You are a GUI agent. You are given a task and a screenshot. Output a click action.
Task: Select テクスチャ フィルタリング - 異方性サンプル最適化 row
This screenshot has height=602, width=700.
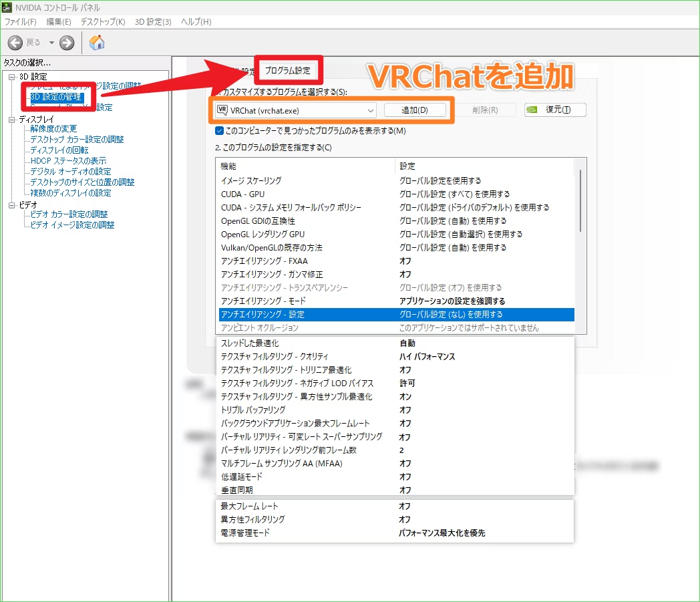pyautogui.click(x=397, y=397)
